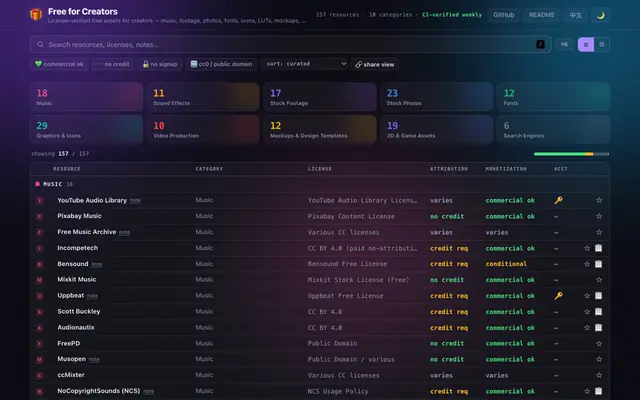This screenshot has width=640, height=400.
Task: Open the 'sort: curated' dropdown
Action: pyautogui.click(x=305, y=64)
